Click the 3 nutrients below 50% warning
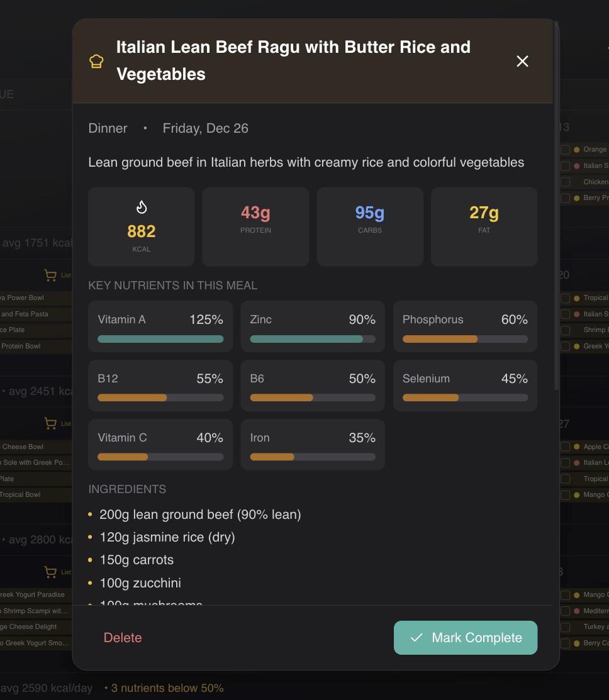Viewport: 609px width, 700px height. (165, 687)
